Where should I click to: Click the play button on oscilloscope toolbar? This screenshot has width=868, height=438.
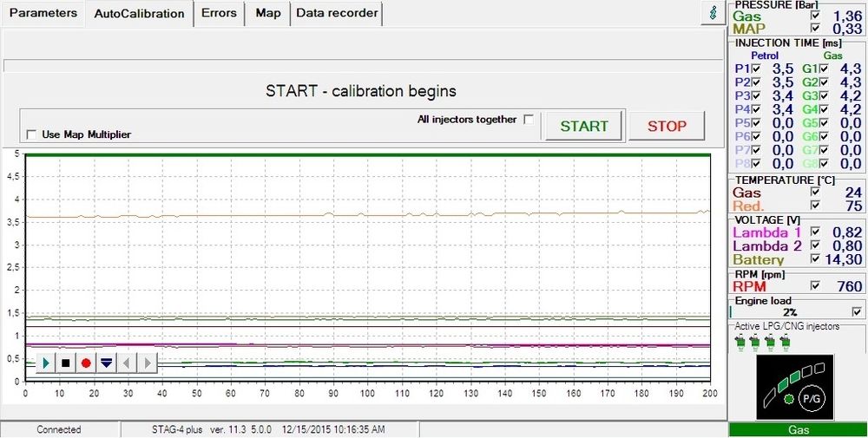[46, 363]
